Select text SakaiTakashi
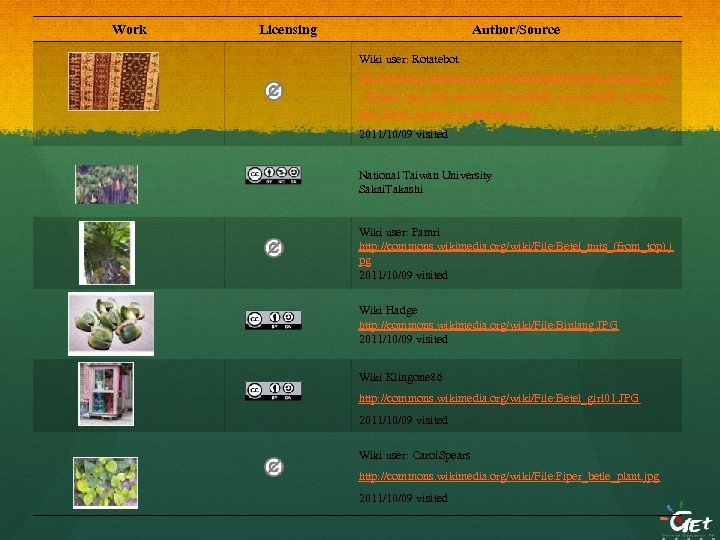720x540 pixels. [x=391, y=189]
